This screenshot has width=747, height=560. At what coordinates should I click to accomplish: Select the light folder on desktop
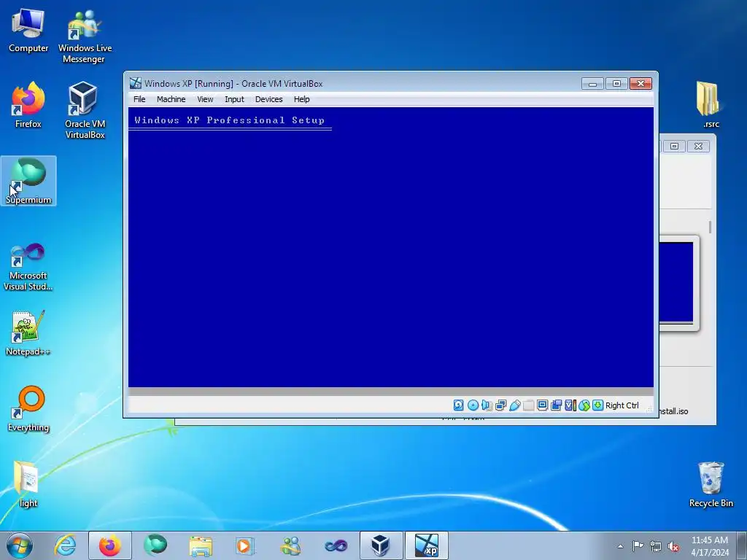(x=28, y=484)
